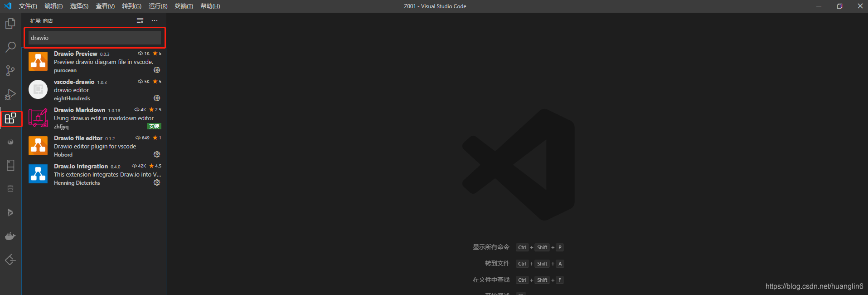This screenshot has height=295, width=868.
Task: Click the VS Code logo in title bar
Action: 8,6
